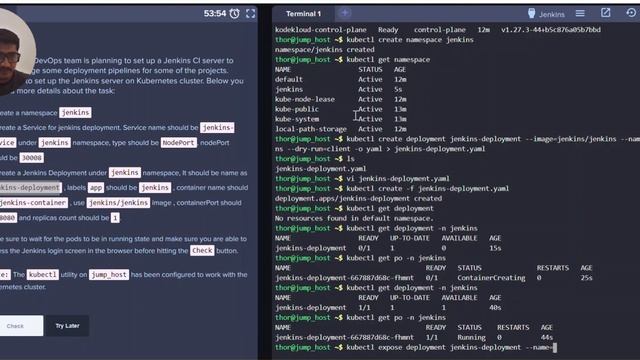Click the timer clock icon
Image resolution: width=640 pixels, height=360 pixels.
point(234,13)
